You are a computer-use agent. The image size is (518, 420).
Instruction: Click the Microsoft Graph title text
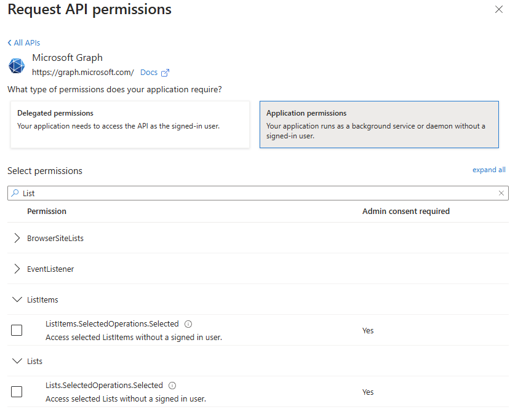[x=68, y=58]
